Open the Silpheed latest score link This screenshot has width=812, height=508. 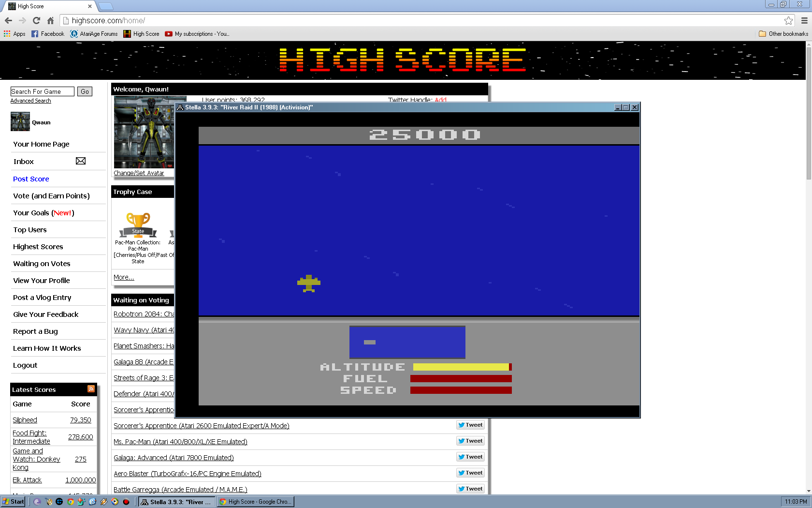coord(25,420)
